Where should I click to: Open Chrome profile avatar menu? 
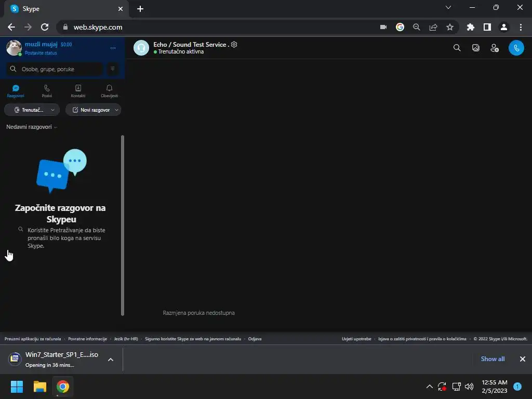click(x=504, y=27)
